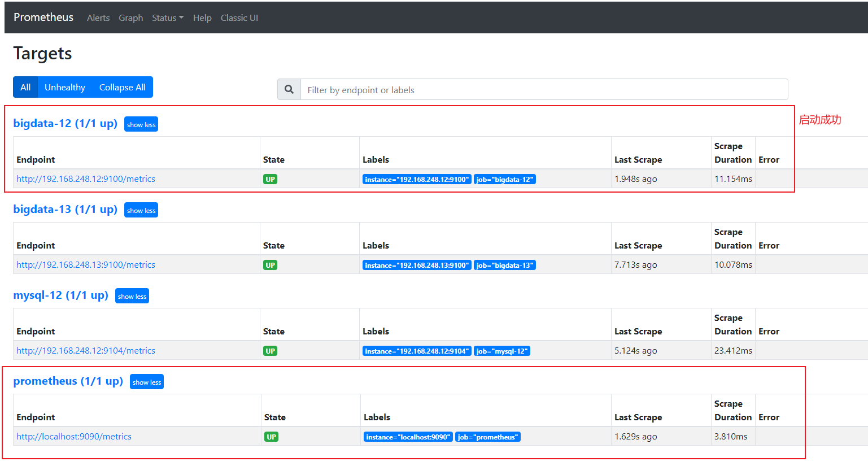Viewport: 868px width, 470px height.
Task: Click instance="192.168.248.13:9100" label badge
Action: tap(417, 265)
